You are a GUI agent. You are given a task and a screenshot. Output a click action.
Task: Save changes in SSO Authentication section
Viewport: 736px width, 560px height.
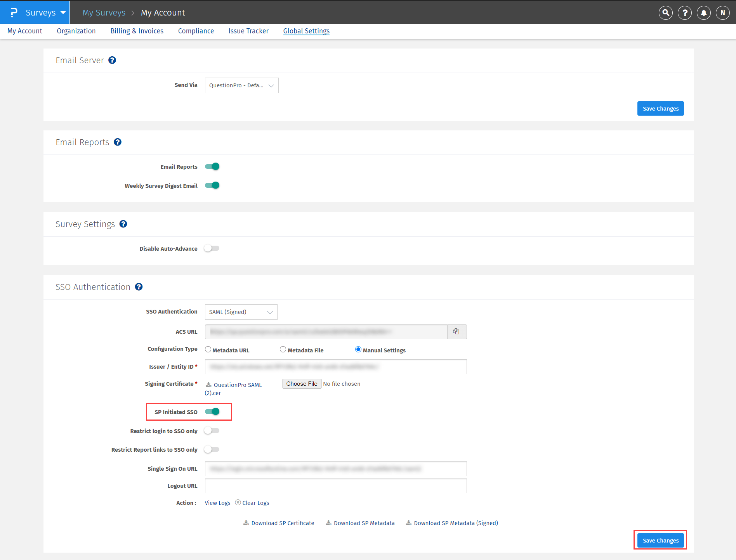(661, 541)
